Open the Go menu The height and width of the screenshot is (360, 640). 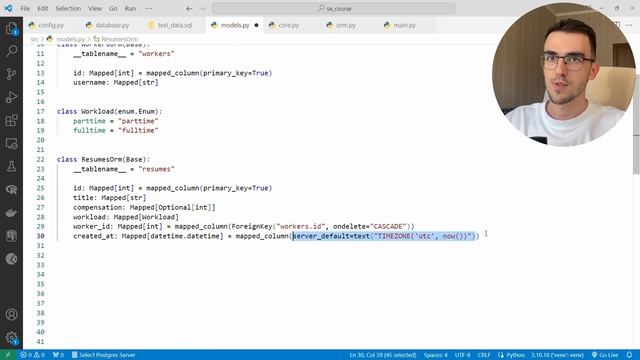coord(113,8)
